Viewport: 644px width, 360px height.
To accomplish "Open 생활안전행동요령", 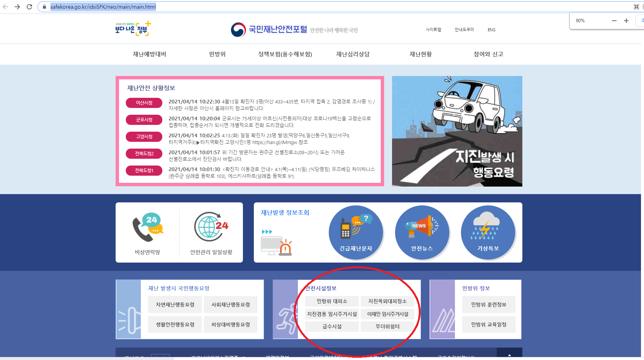I will (175, 325).
